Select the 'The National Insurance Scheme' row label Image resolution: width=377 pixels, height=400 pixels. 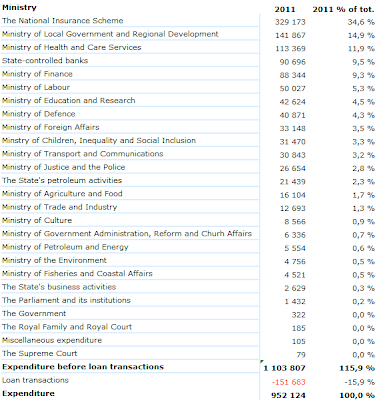click(x=63, y=21)
